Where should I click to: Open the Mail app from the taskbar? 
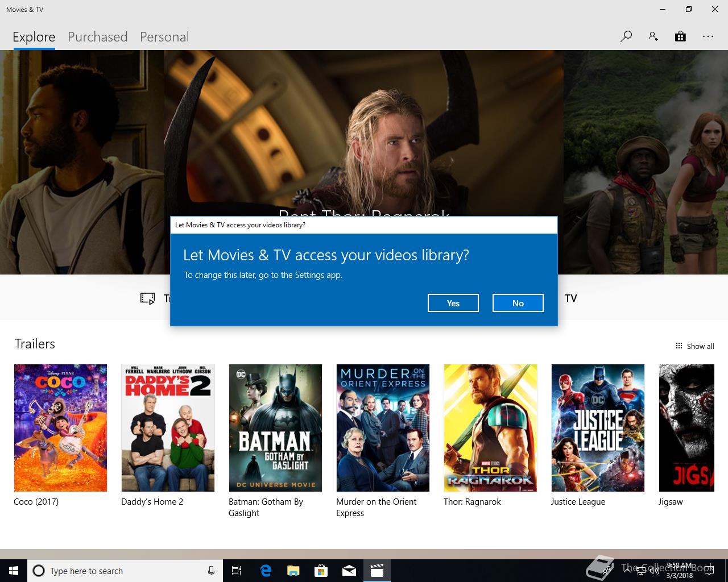tap(349, 571)
